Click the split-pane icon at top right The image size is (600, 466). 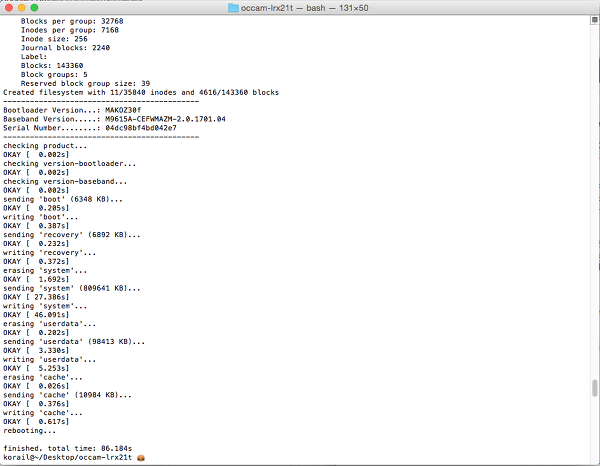pos(595,20)
